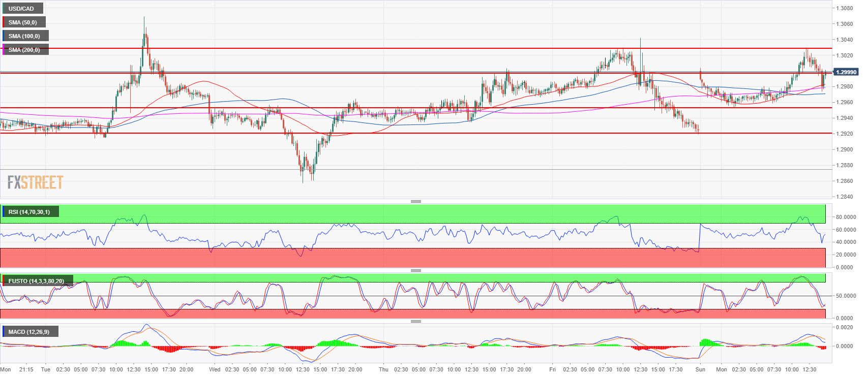
Task: Click the 1.2840 price axis label
Action: [845, 197]
